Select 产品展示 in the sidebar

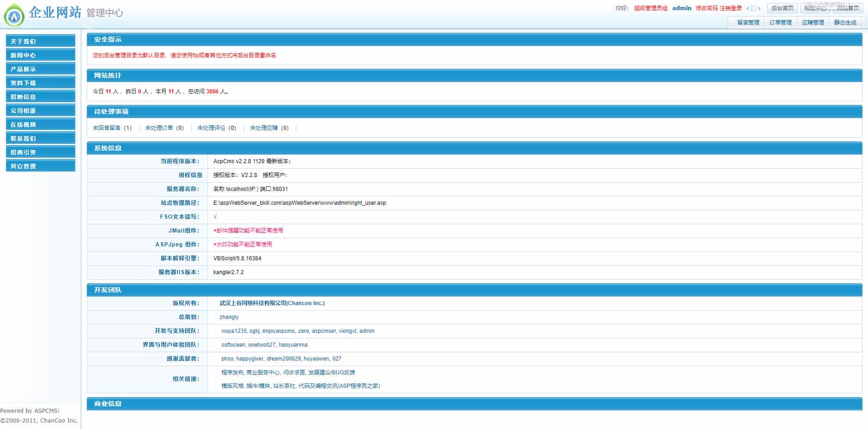click(x=41, y=69)
